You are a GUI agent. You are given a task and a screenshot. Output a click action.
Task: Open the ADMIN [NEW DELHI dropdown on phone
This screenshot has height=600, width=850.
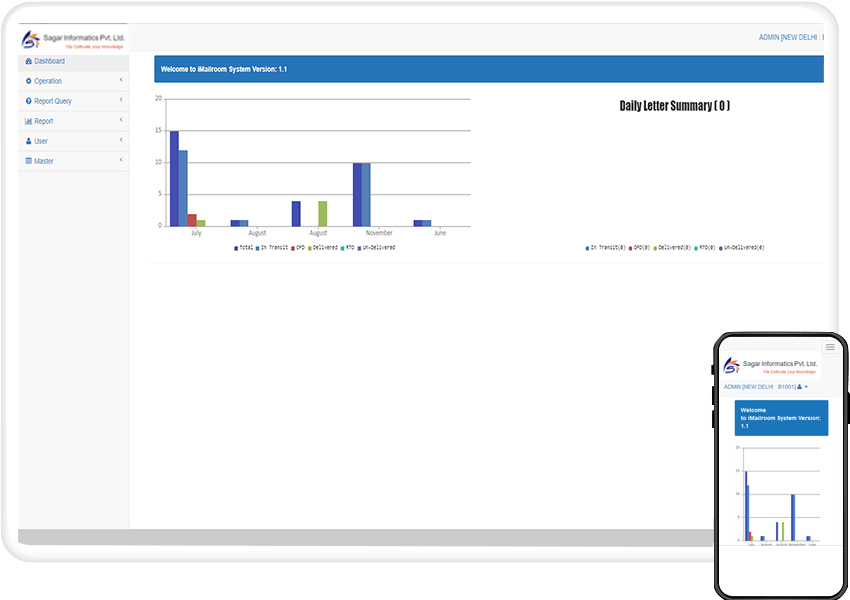click(x=765, y=387)
